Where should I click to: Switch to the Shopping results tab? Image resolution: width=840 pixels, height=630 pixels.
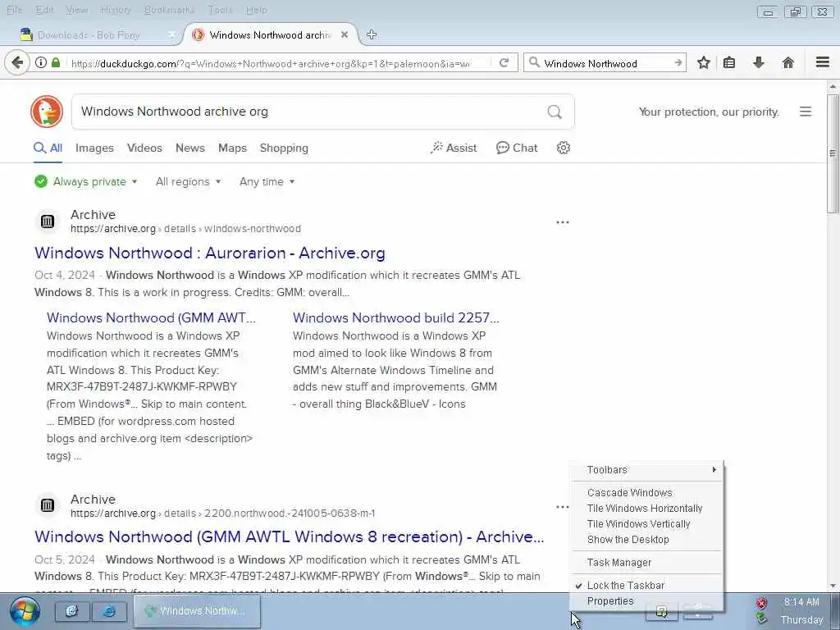[x=284, y=148]
